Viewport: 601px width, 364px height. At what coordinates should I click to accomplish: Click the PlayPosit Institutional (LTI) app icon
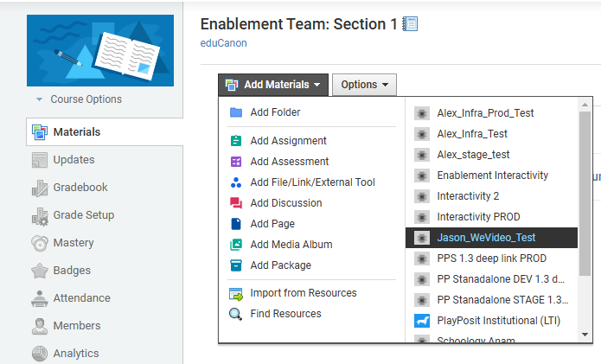422,320
